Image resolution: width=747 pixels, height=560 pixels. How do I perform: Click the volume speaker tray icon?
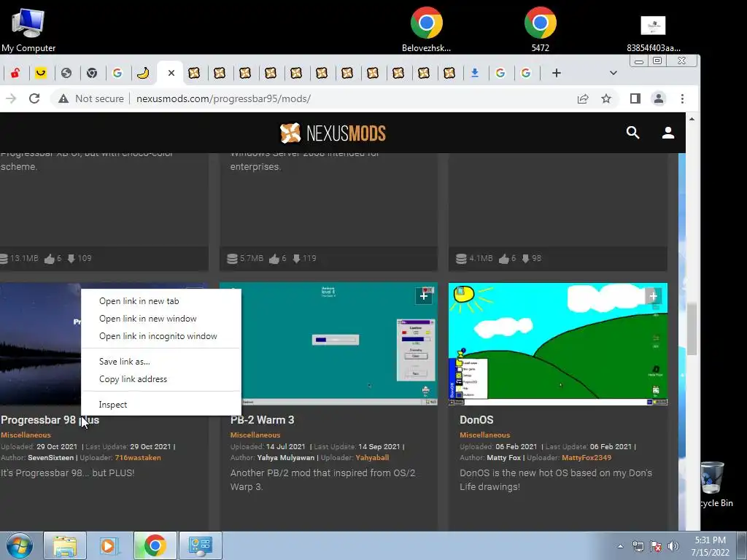click(x=673, y=546)
